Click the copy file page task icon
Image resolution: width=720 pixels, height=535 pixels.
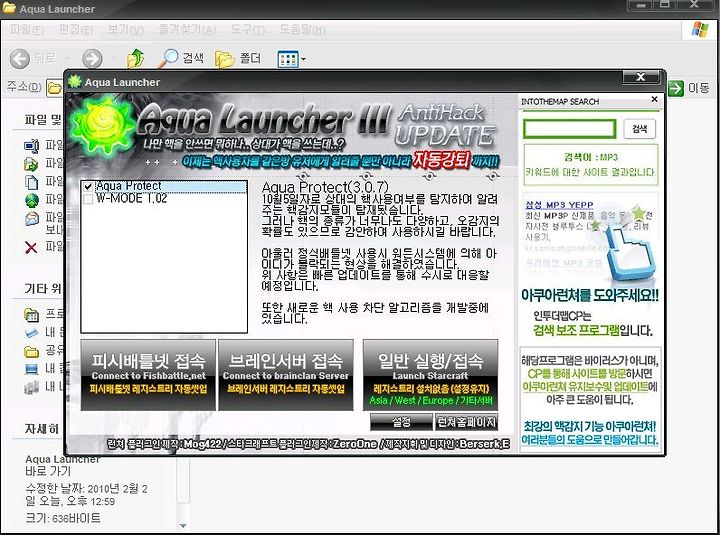tap(31, 182)
